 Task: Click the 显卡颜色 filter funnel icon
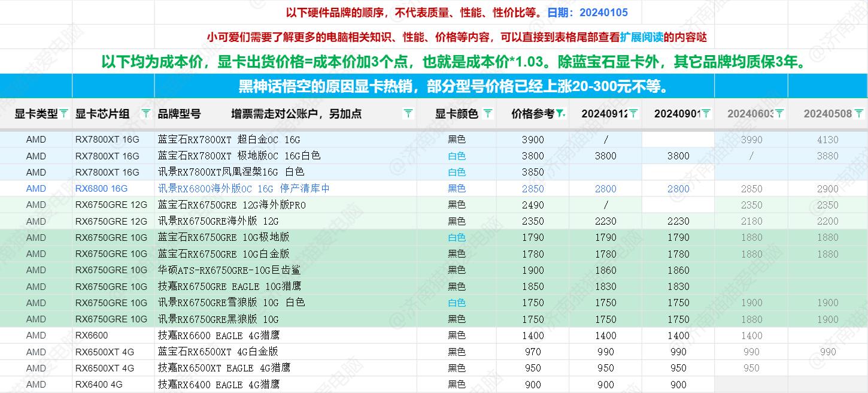(487, 113)
